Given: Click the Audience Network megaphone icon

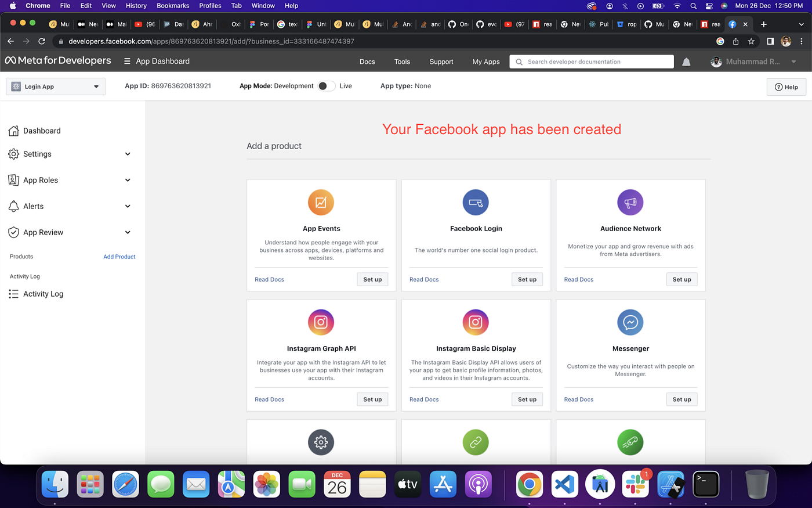Looking at the screenshot, I should coord(630,203).
